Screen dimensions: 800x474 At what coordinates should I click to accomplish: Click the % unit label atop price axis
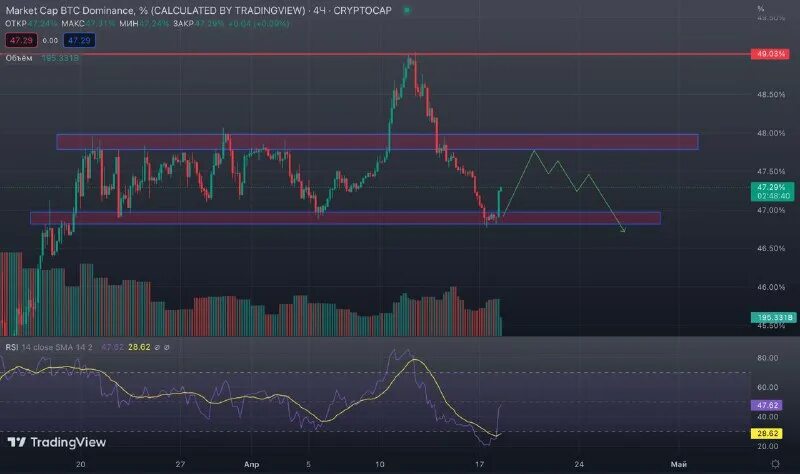(760, 8)
